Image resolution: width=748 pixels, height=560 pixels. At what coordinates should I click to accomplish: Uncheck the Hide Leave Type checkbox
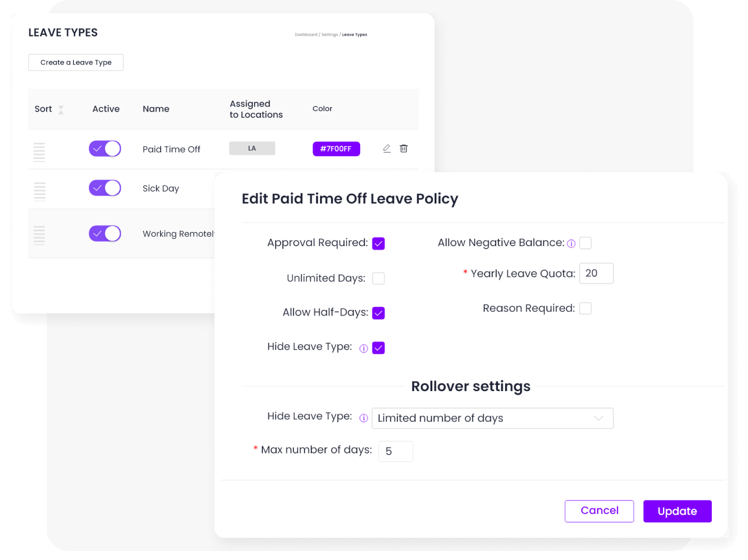pos(378,348)
